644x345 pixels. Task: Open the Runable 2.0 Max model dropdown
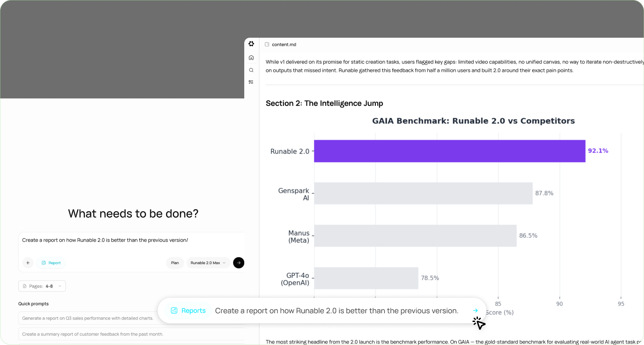tap(208, 263)
